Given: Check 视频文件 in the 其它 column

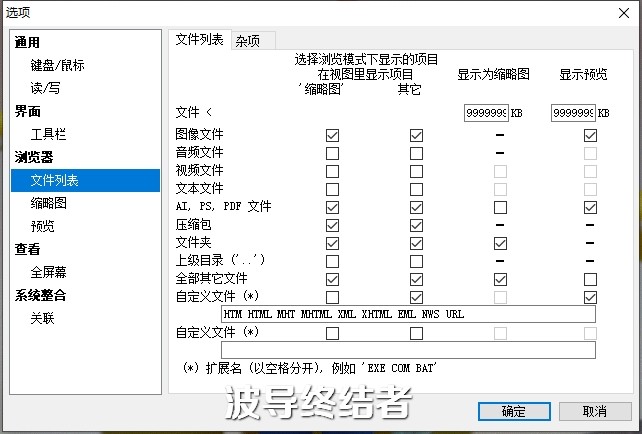Looking at the screenshot, I should pyautogui.click(x=416, y=172).
